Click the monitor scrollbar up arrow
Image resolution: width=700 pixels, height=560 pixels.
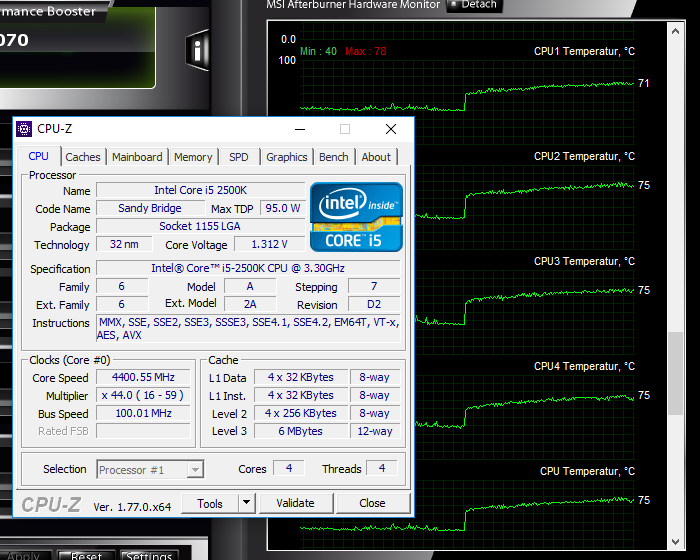[x=675, y=31]
